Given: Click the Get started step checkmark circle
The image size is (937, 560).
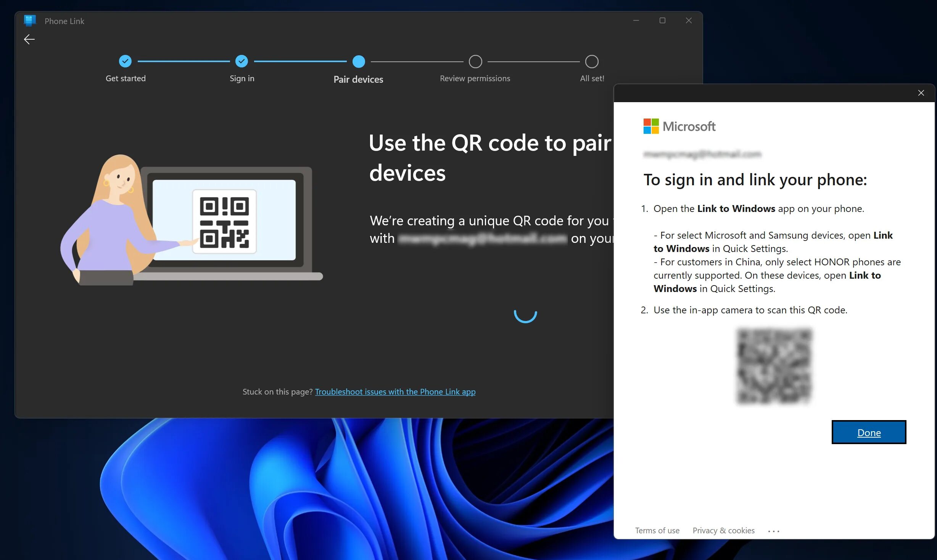Looking at the screenshot, I should click(x=125, y=61).
